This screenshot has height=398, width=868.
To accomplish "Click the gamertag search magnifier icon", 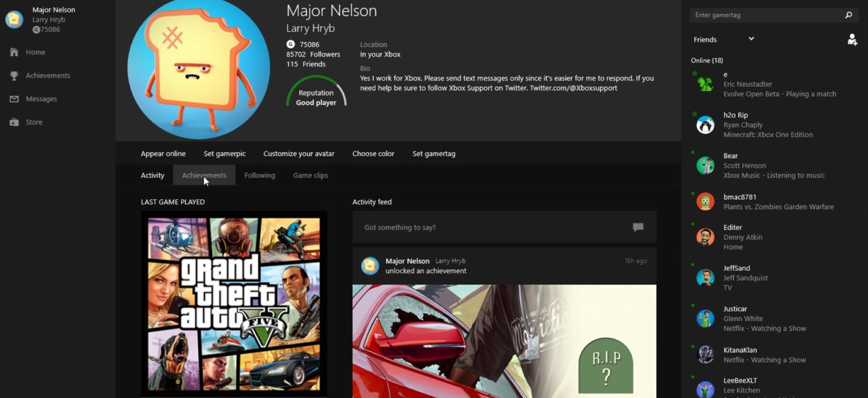I will tap(848, 15).
